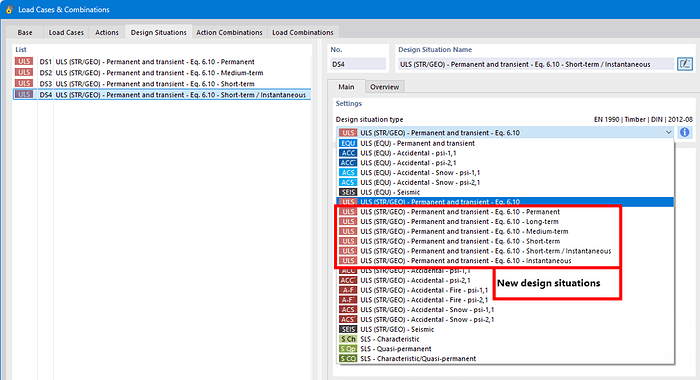Click the ULS badge of DS1 in list

click(24, 62)
